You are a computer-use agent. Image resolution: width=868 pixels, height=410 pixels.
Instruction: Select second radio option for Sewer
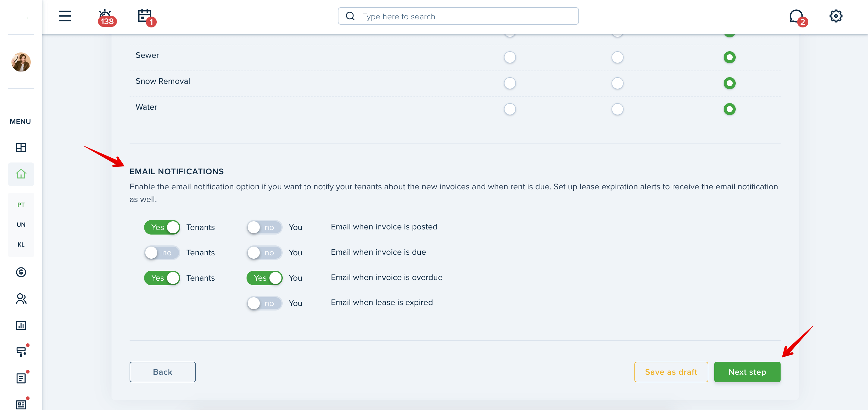[617, 57]
